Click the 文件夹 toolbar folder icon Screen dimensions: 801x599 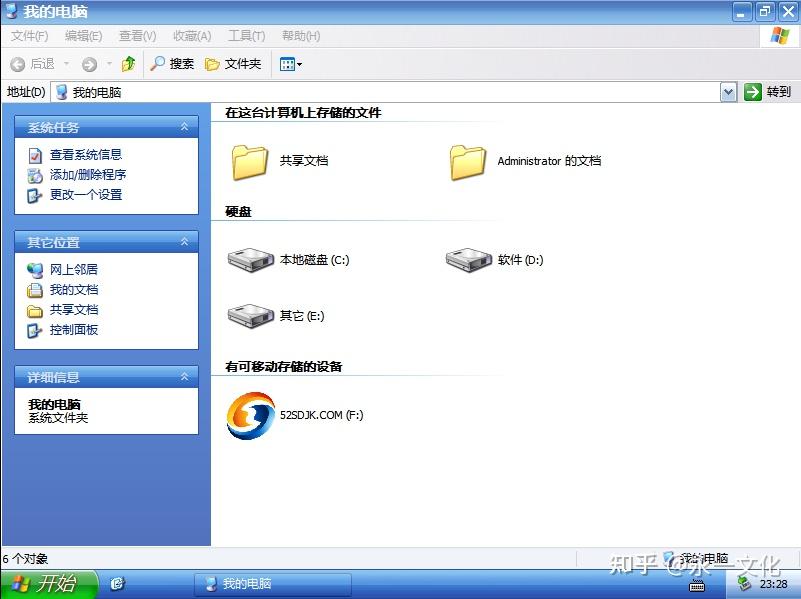point(212,64)
